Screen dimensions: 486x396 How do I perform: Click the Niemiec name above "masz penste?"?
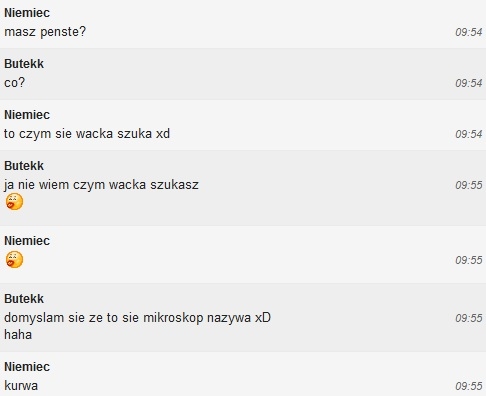pos(27,13)
